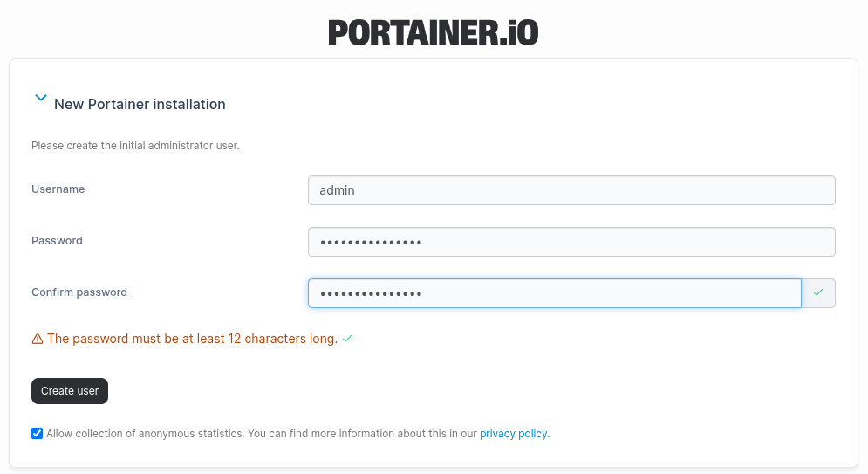
Task: Click green checkmark after password length message
Action: [347, 339]
